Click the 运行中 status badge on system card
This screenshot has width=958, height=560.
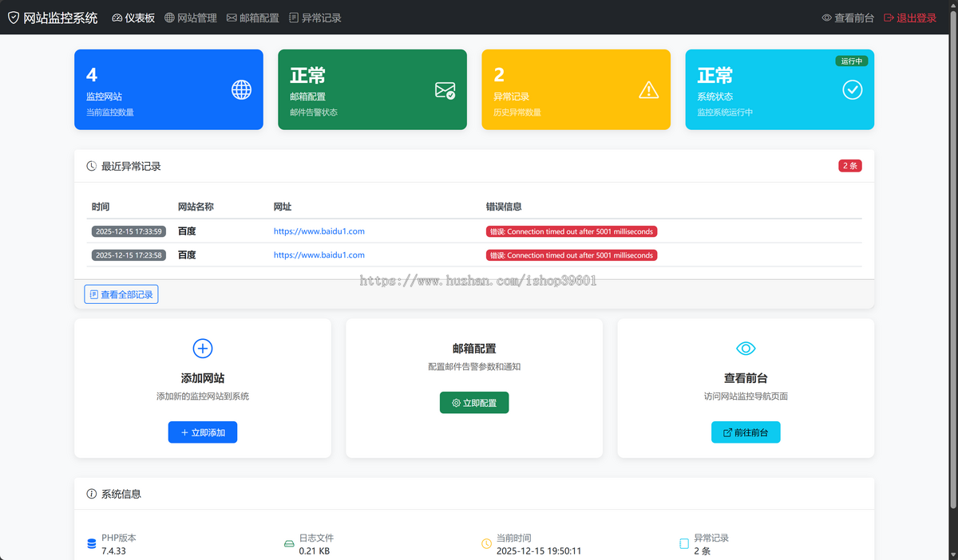point(851,61)
